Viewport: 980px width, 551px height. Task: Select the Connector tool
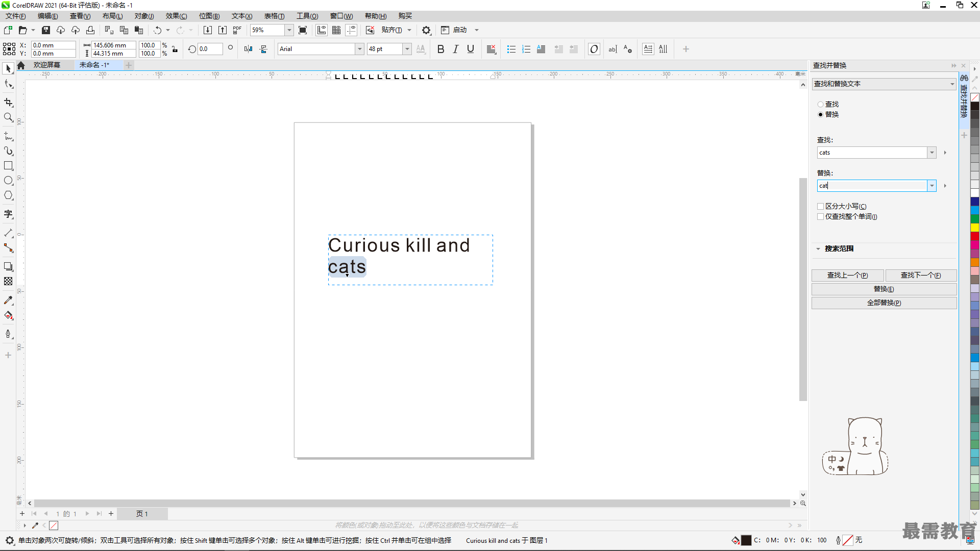[x=8, y=248]
